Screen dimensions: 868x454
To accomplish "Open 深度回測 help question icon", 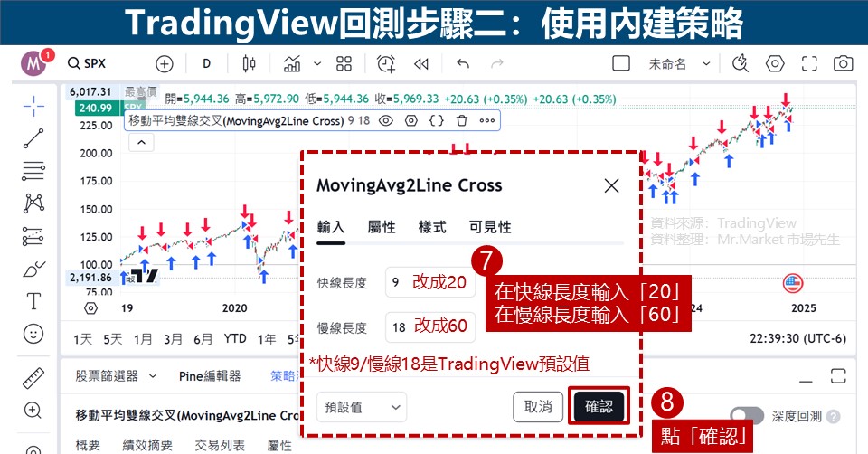I will click(833, 416).
